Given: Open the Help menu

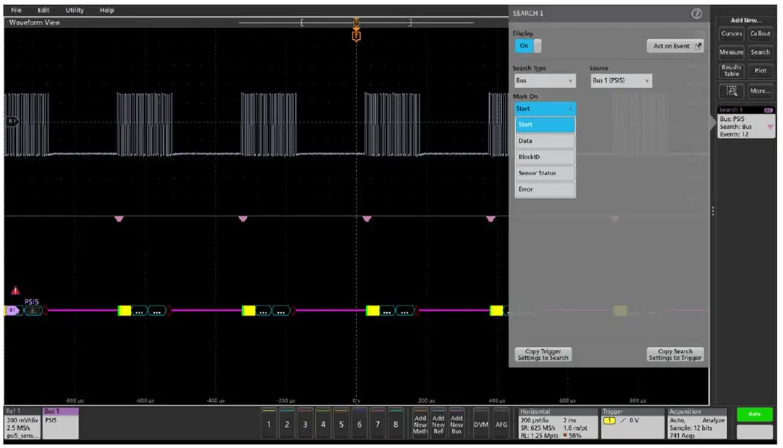Looking at the screenshot, I should (106, 10).
